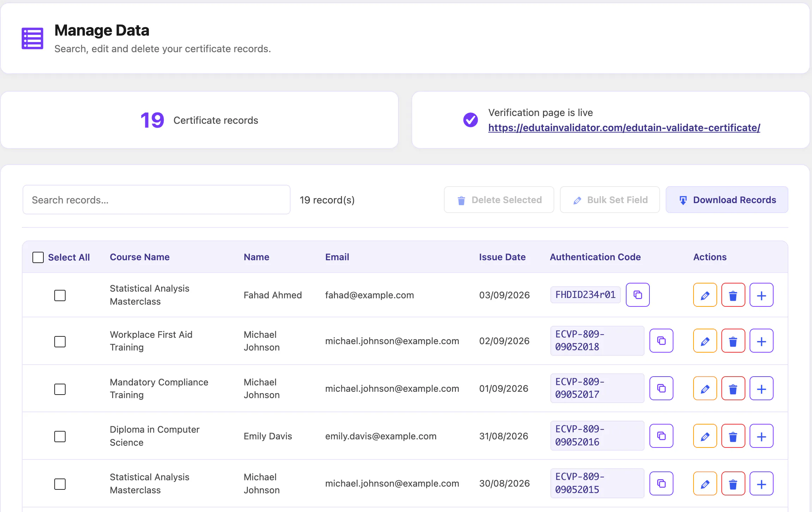Edit the Workplace First Aid Training record

[x=705, y=341]
